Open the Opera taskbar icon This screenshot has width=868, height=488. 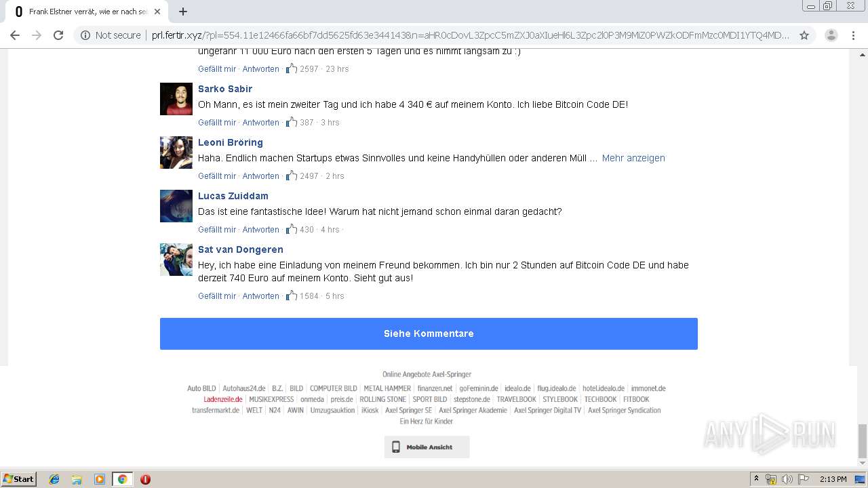(145, 479)
